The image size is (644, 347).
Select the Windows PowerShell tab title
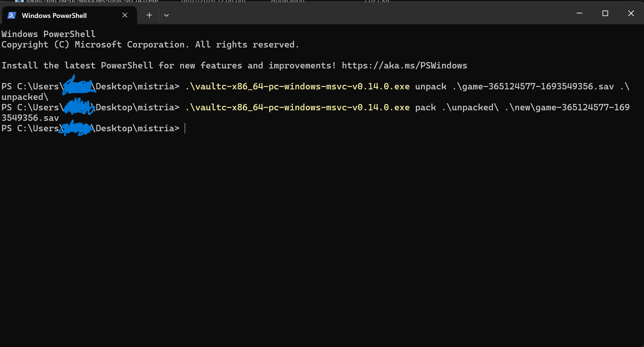pos(54,16)
